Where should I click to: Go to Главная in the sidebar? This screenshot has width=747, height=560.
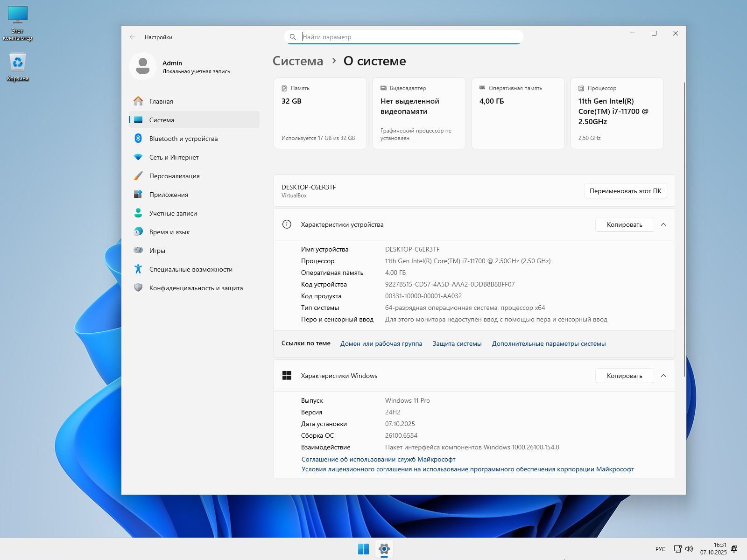point(161,101)
